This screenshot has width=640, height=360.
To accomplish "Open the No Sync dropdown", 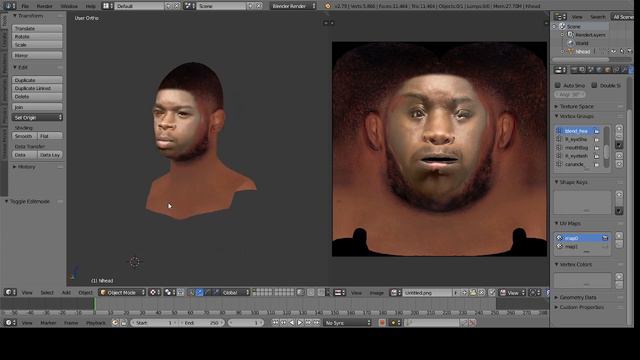I will click(348, 323).
